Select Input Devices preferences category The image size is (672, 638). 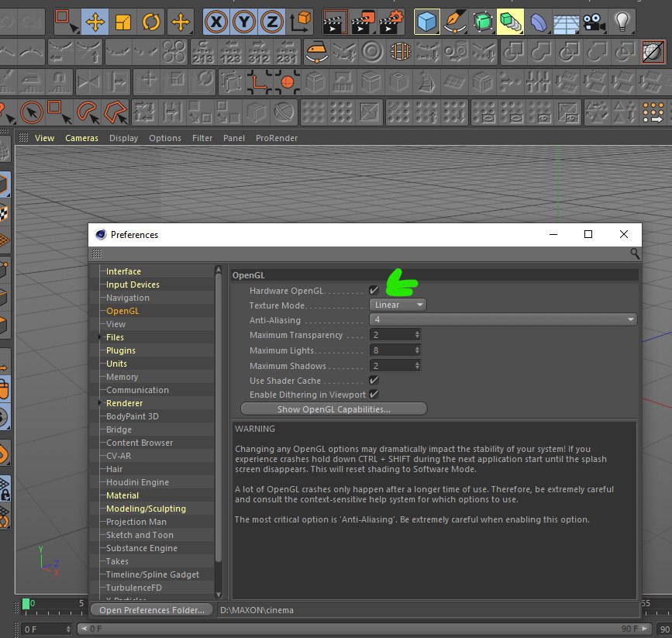(133, 285)
